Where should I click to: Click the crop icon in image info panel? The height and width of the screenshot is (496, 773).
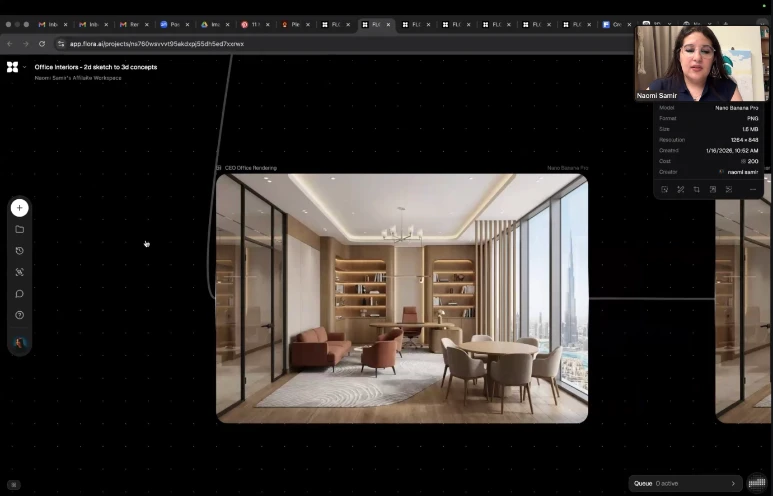click(696, 189)
